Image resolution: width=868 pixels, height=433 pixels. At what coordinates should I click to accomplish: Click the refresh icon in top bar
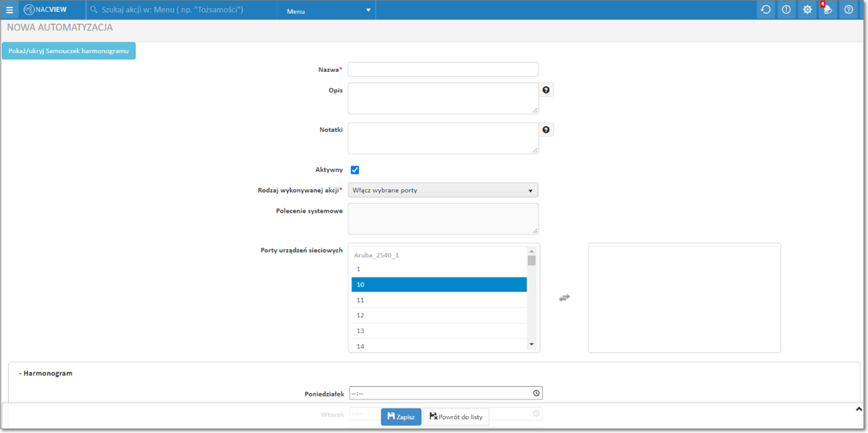(765, 10)
